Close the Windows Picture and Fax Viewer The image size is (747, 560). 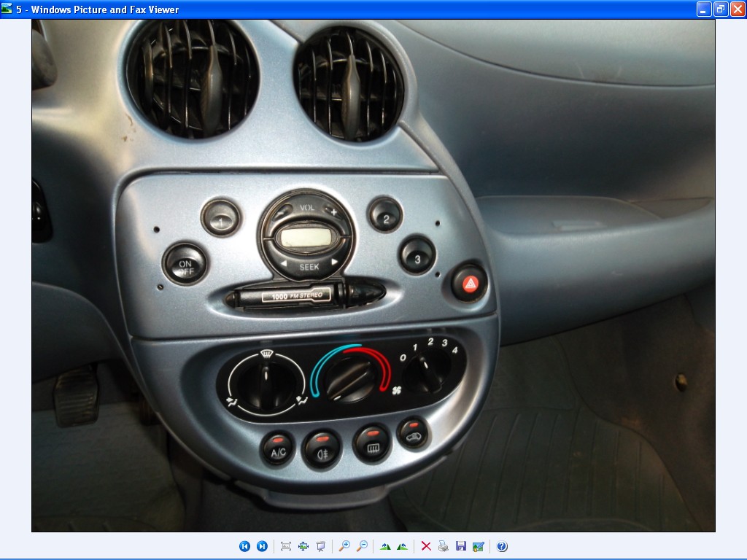[x=738, y=9]
